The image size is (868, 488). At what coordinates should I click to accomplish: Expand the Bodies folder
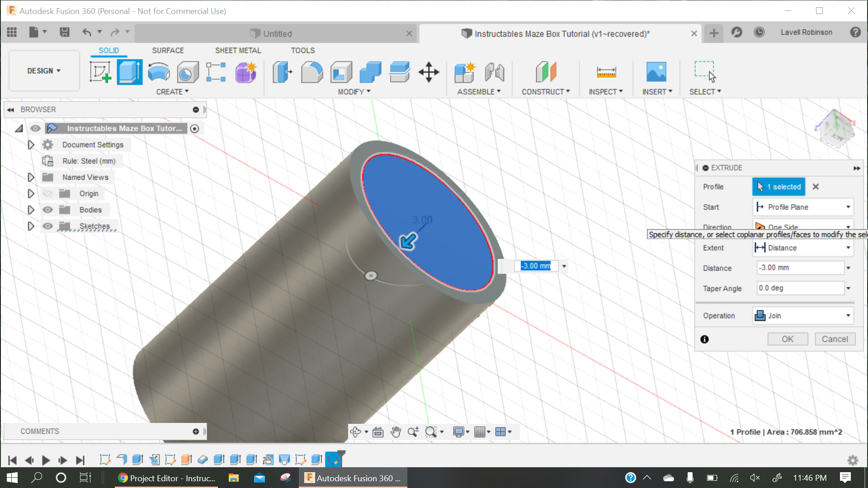tap(31, 210)
